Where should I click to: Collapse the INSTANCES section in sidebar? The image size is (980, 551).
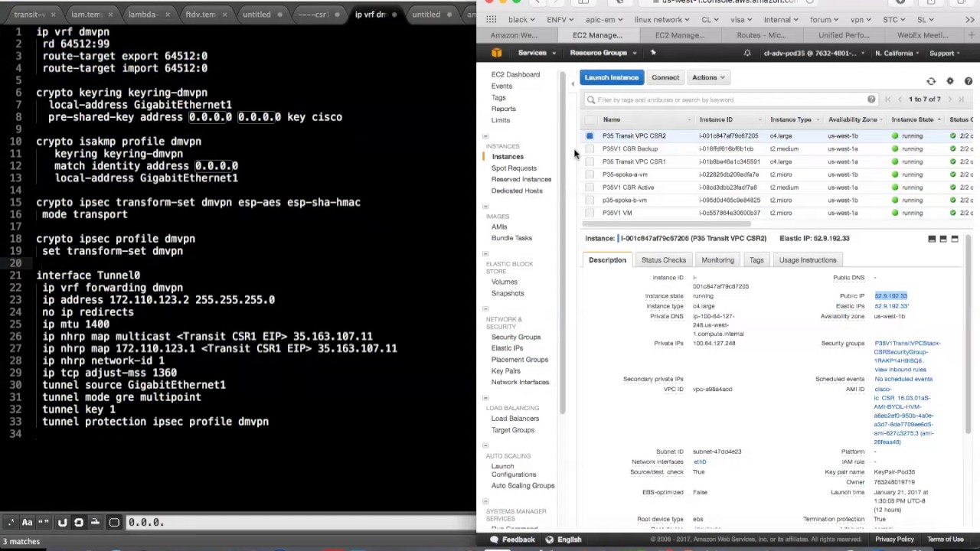[x=485, y=136]
